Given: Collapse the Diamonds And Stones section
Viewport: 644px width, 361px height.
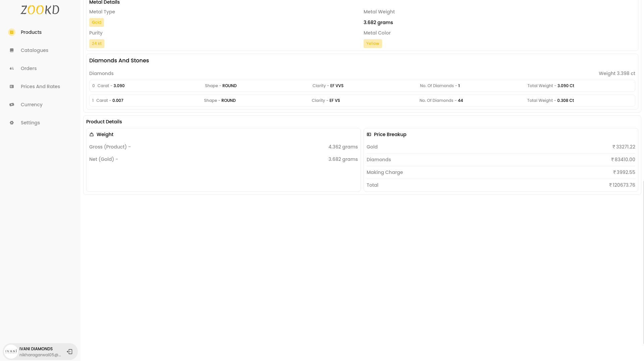Looking at the screenshot, I should point(119,60).
